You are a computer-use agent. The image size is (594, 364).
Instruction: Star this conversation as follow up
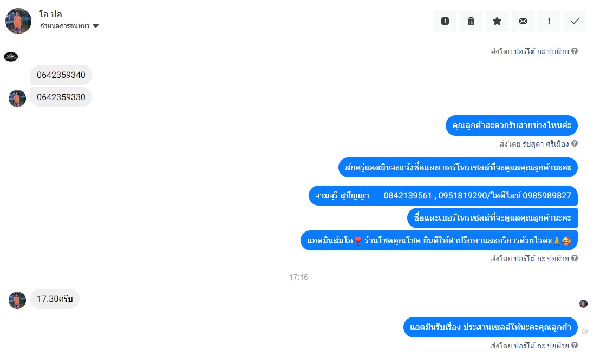(x=497, y=21)
